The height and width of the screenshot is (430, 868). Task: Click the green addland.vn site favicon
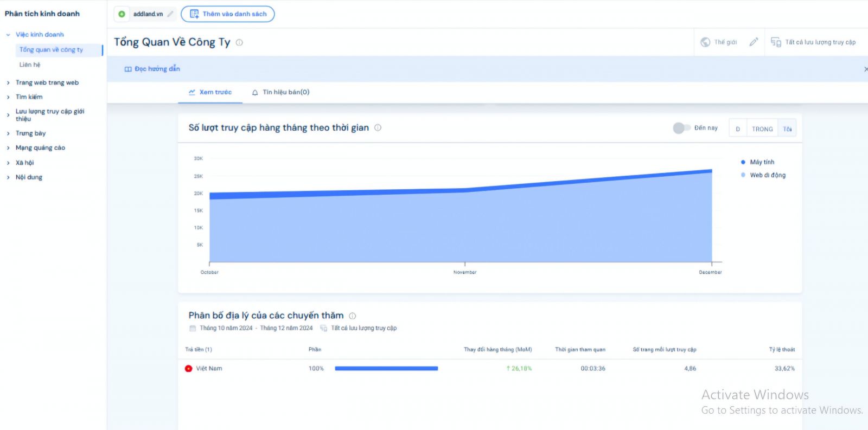[x=122, y=14]
